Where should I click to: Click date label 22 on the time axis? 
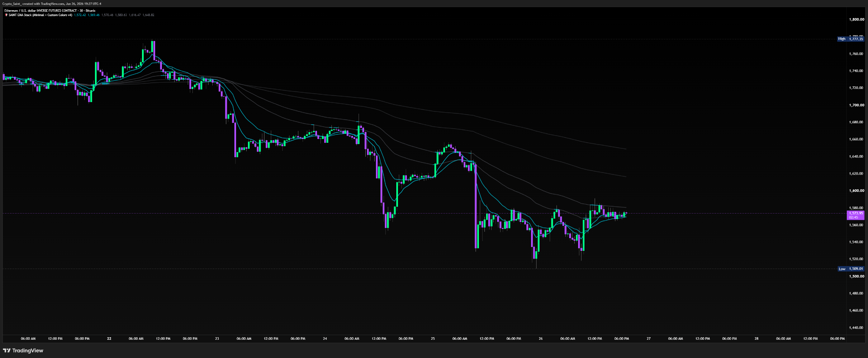(109, 339)
